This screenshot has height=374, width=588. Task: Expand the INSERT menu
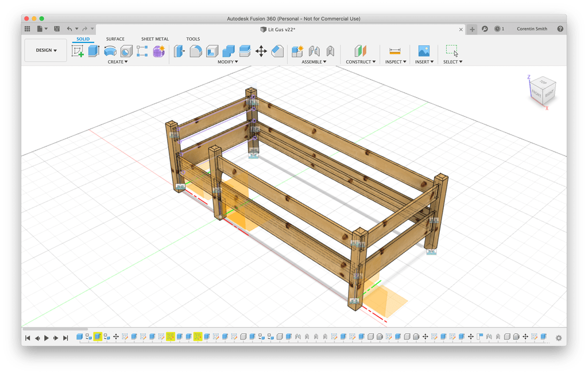pos(424,62)
